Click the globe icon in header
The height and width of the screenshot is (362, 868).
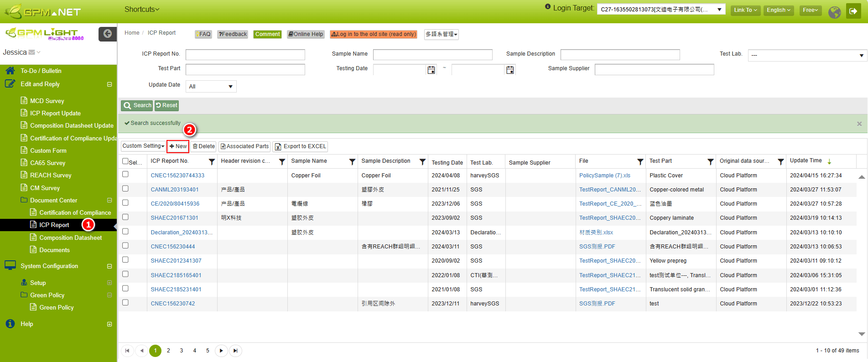[x=835, y=12]
